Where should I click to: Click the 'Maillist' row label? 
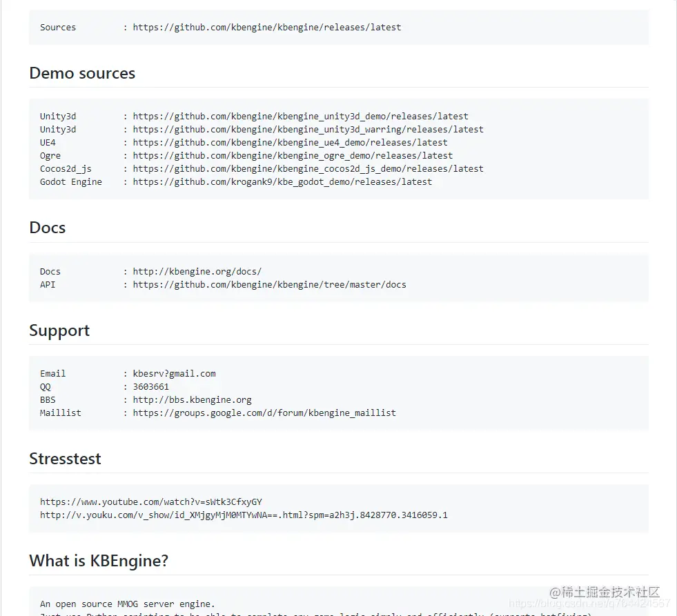(x=61, y=413)
